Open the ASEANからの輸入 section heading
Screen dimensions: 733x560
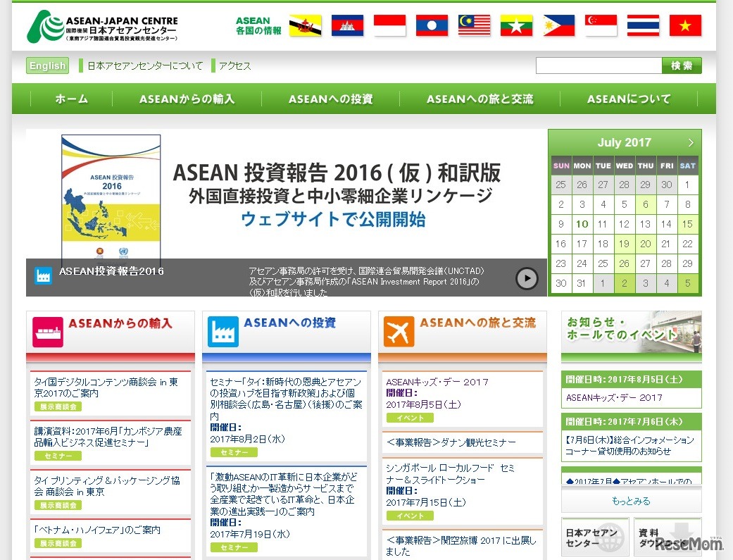pyautogui.click(x=120, y=323)
